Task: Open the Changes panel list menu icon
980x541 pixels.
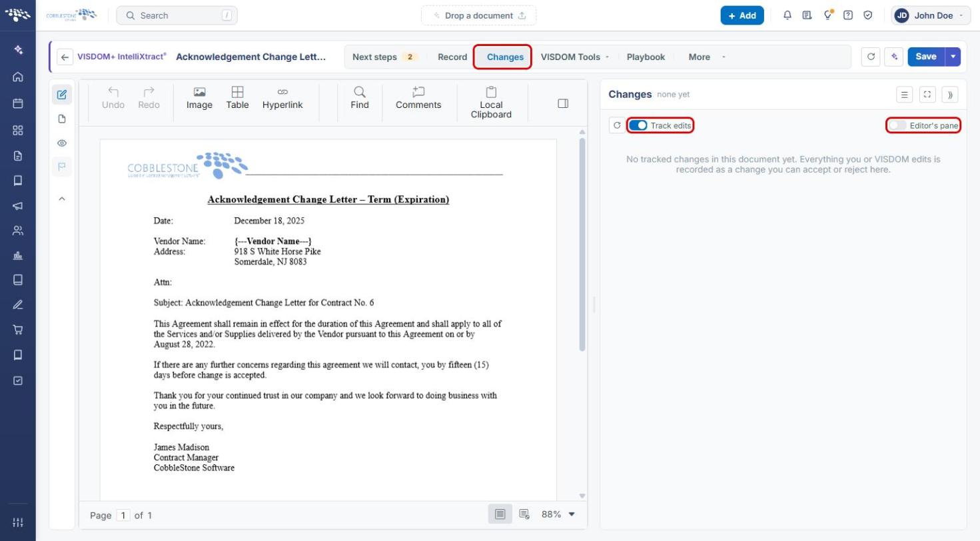Action: tap(905, 95)
